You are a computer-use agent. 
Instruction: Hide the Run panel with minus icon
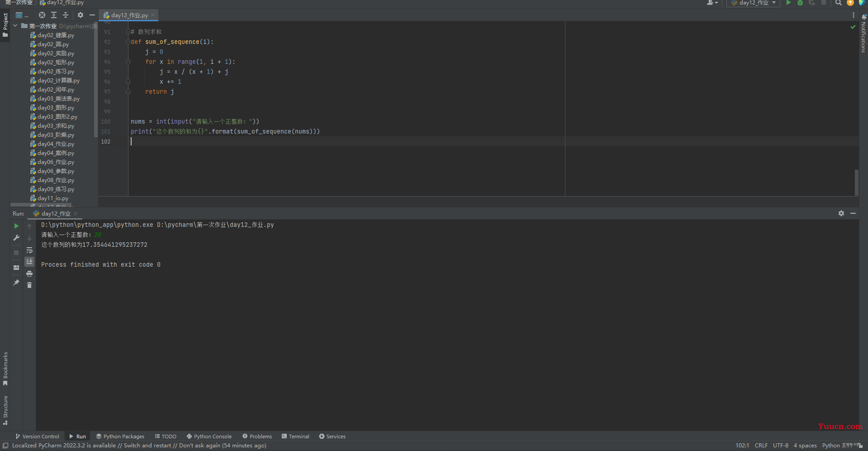853,213
